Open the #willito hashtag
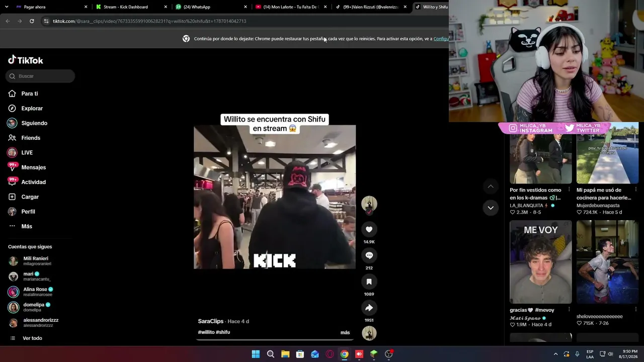 (206, 332)
